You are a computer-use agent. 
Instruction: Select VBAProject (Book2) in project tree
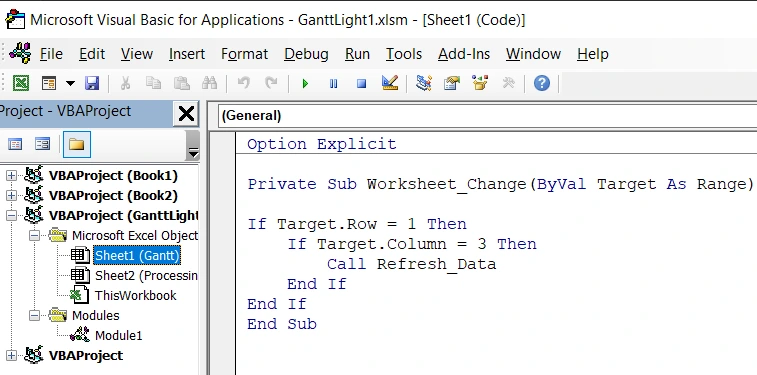(113, 195)
